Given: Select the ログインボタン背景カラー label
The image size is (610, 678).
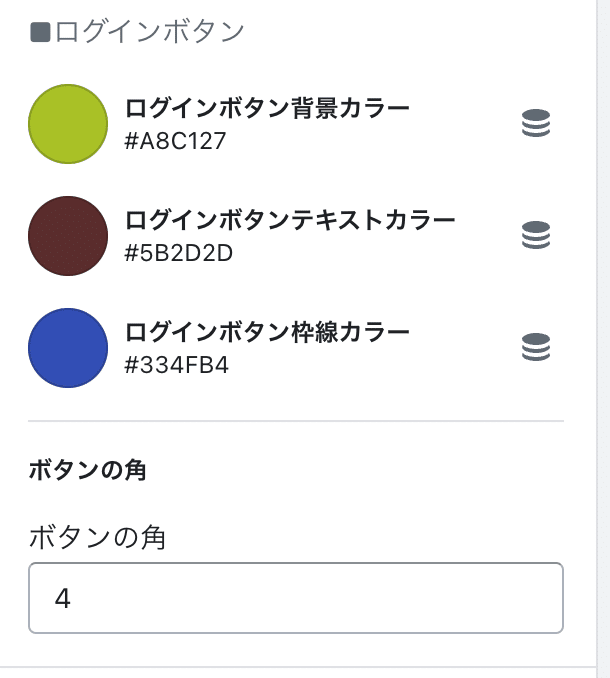Looking at the screenshot, I should pos(267,108).
